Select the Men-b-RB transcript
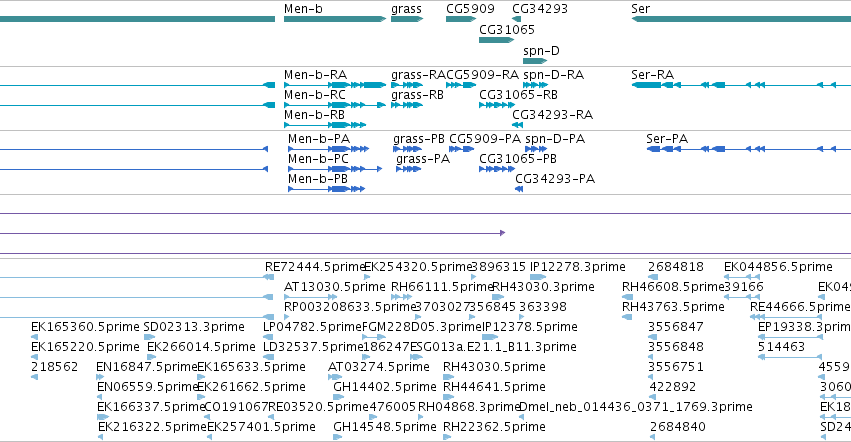This screenshot has height=442, width=851. 325,125
